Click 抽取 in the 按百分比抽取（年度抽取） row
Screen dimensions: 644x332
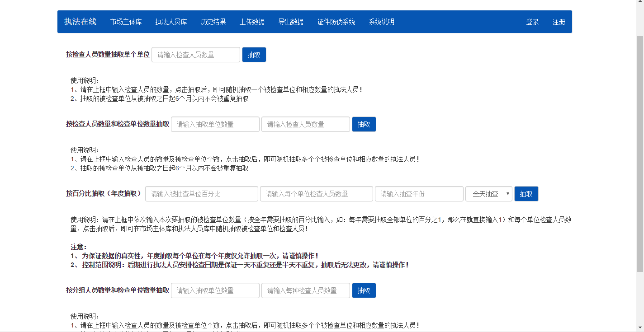(x=526, y=193)
